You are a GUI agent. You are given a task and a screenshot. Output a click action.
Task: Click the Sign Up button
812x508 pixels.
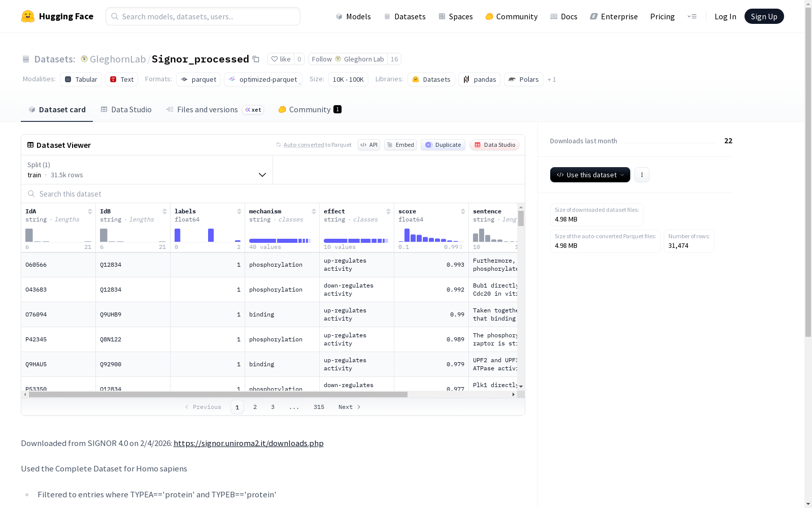tap(764, 16)
